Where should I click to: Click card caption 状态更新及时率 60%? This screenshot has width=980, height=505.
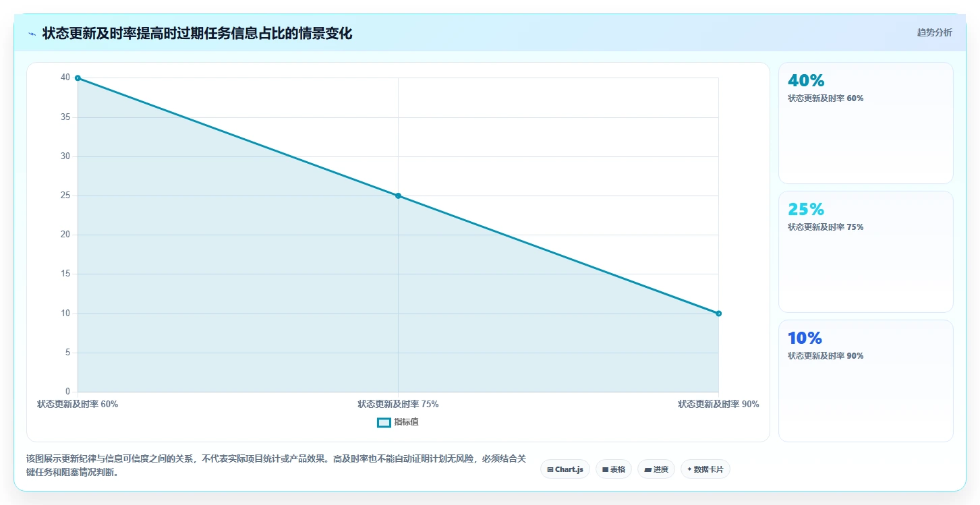(826, 98)
